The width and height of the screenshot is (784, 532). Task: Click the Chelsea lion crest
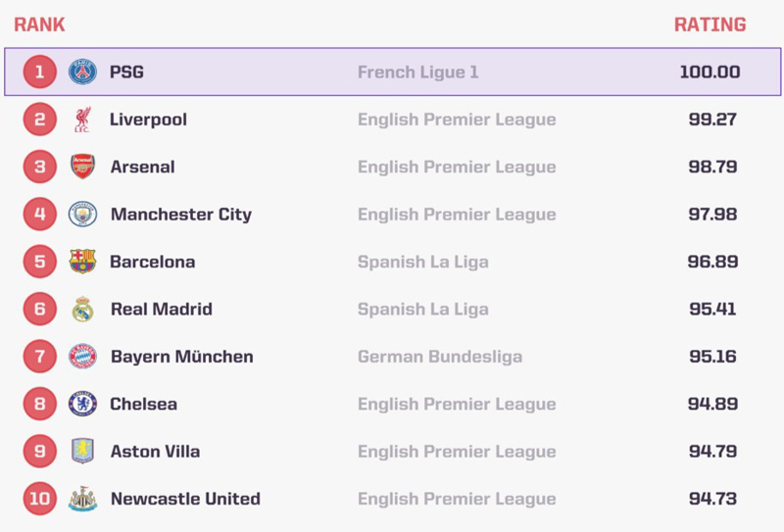[82, 404]
